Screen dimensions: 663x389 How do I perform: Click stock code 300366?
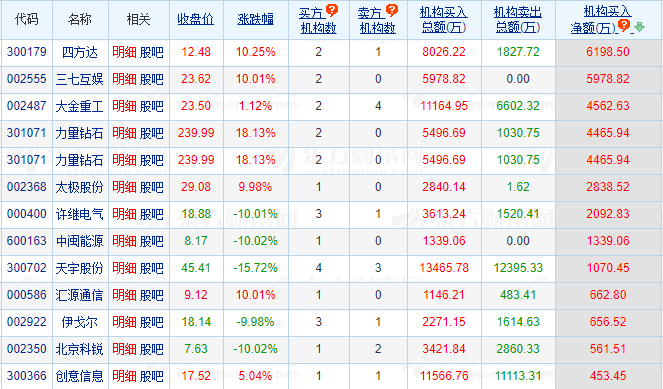[x=27, y=376]
